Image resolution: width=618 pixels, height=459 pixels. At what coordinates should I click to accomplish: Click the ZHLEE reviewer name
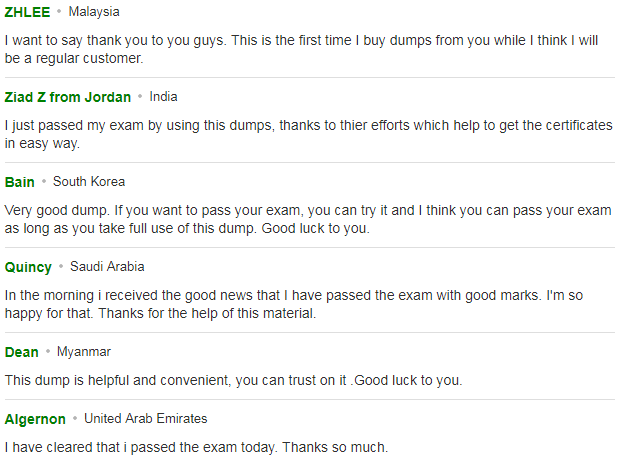(27, 12)
